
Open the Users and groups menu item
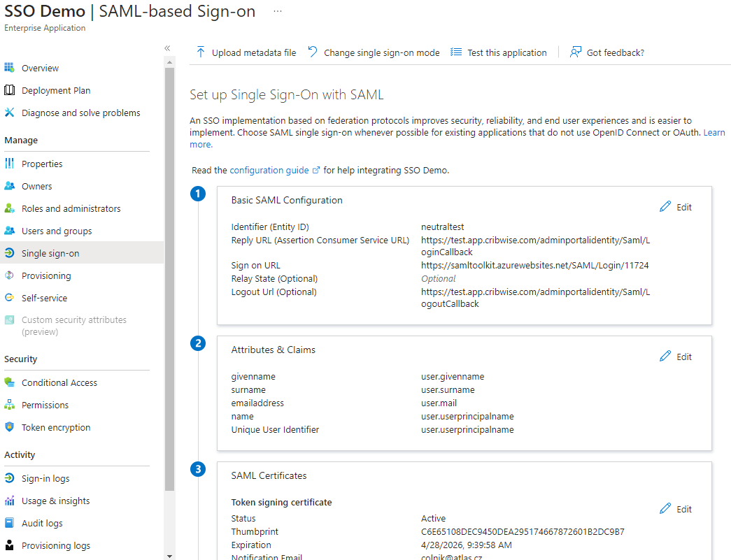(56, 231)
